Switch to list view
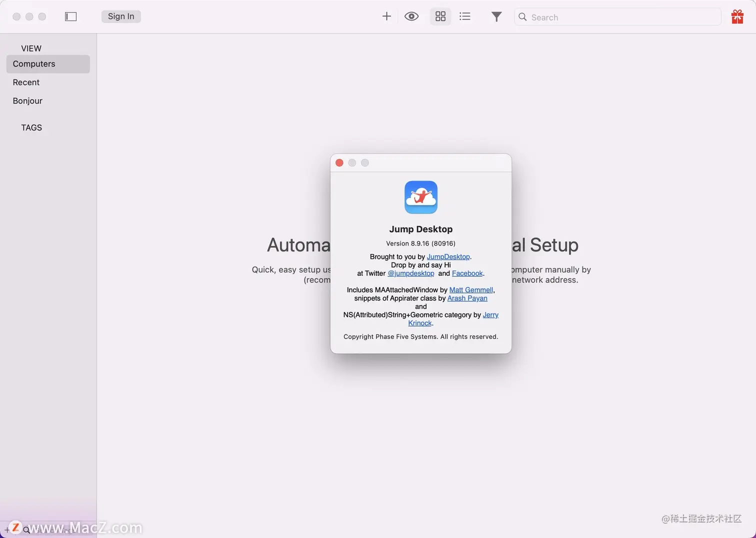The height and width of the screenshot is (538, 756). (465, 16)
